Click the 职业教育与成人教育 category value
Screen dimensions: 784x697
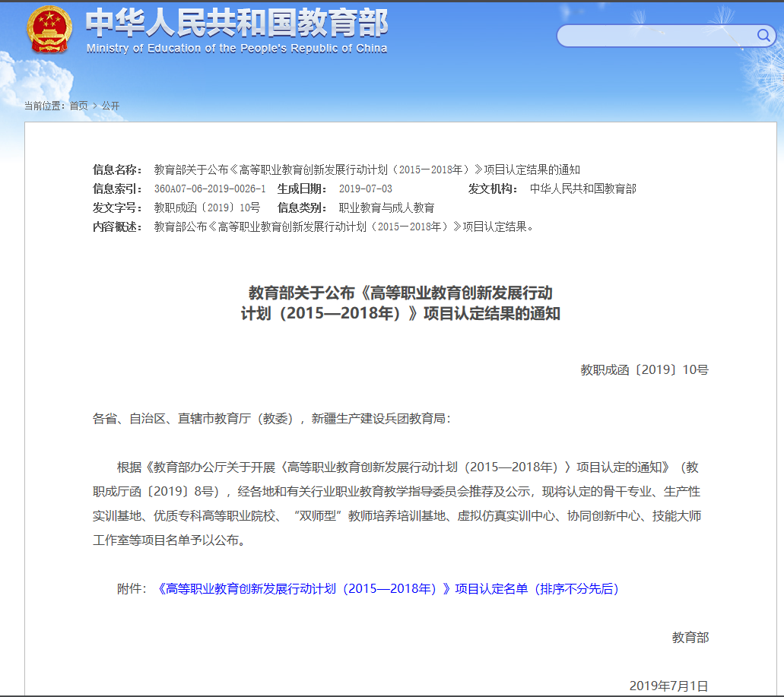[386, 208]
